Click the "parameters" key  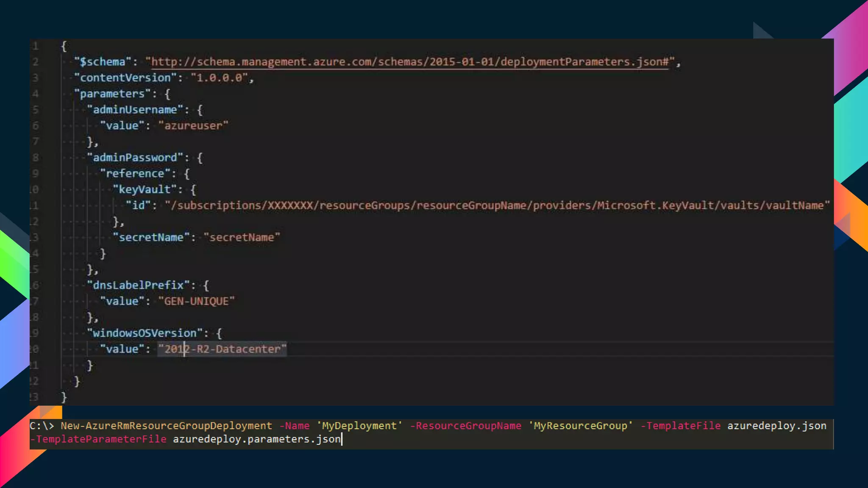112,94
